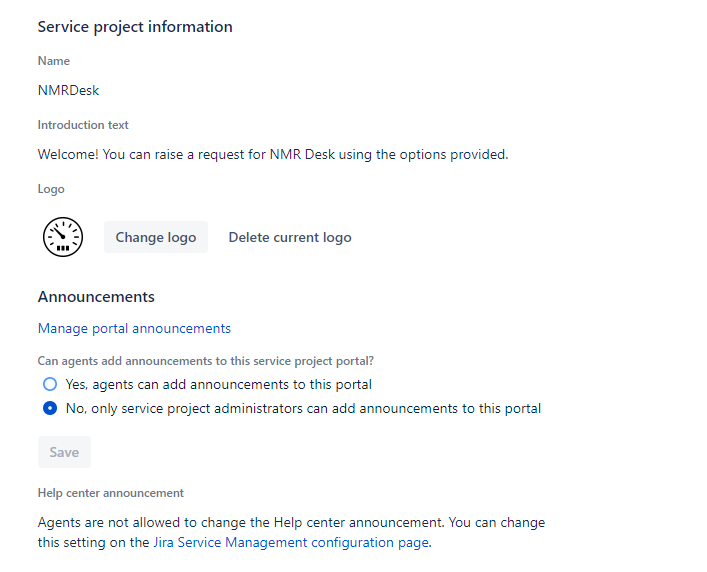Click the speedometer project logo image

click(63, 237)
